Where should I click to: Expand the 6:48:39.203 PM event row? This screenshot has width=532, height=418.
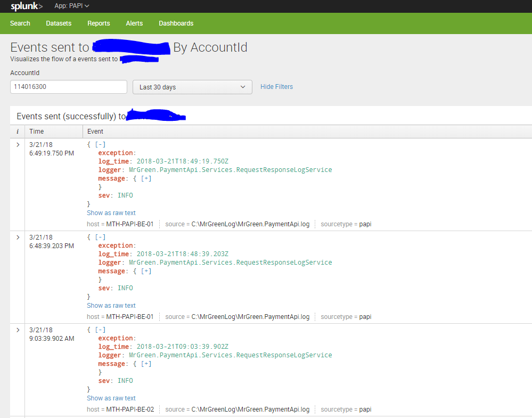tap(18, 237)
